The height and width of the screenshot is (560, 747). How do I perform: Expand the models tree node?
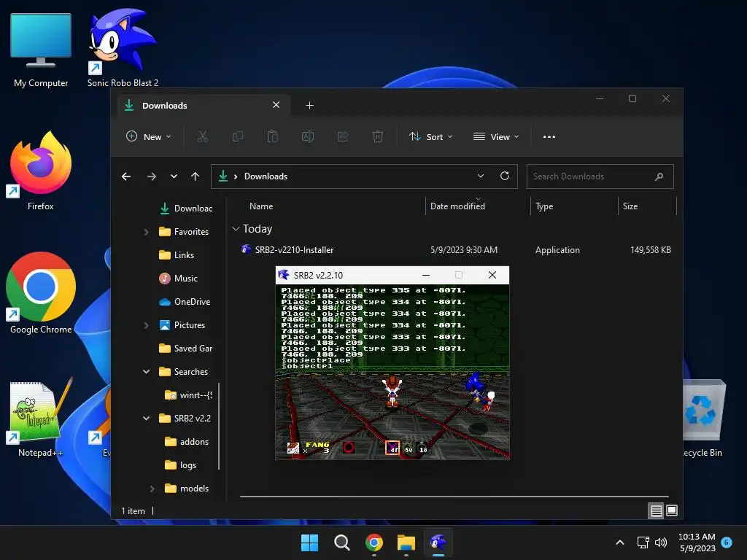(x=152, y=489)
